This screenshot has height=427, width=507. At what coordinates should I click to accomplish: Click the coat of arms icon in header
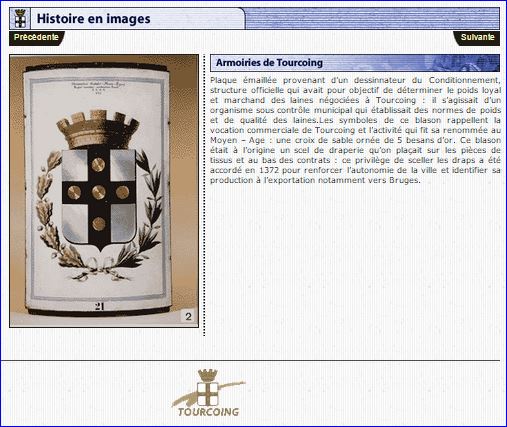[20, 19]
